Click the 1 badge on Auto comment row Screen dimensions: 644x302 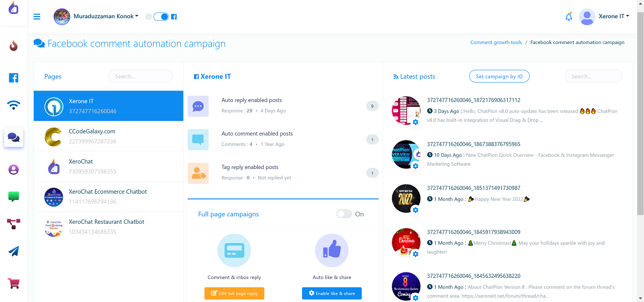point(372,139)
